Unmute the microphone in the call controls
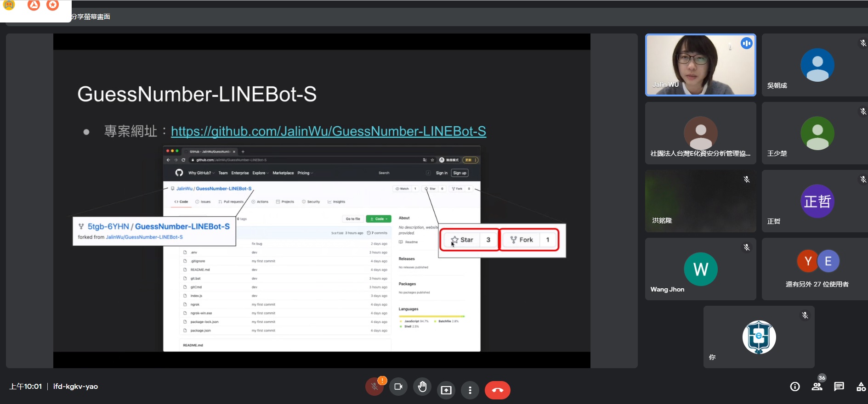Image resolution: width=868 pixels, height=404 pixels. coord(374,387)
